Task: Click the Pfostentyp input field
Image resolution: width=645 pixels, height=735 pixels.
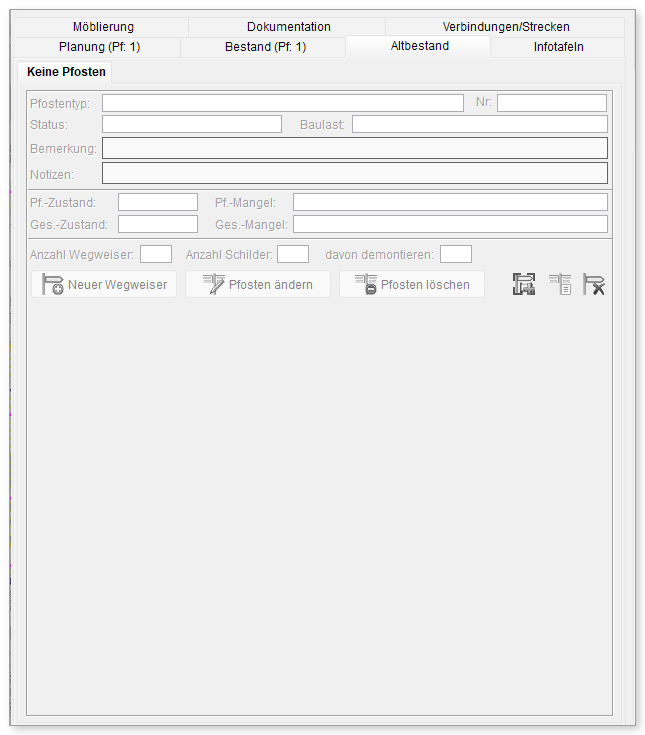Action: (283, 103)
